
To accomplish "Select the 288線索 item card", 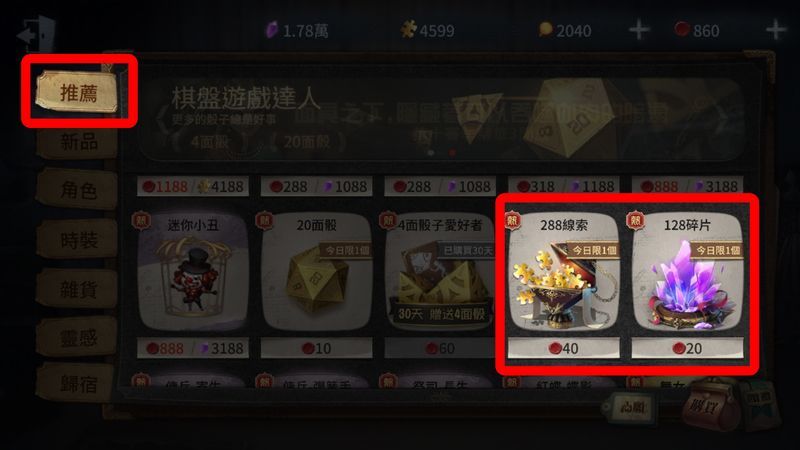I will tap(564, 271).
